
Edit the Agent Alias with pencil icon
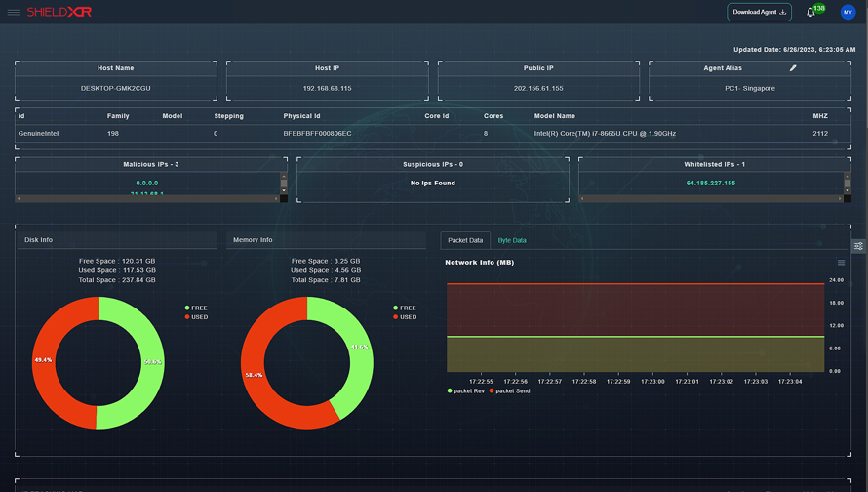point(793,68)
